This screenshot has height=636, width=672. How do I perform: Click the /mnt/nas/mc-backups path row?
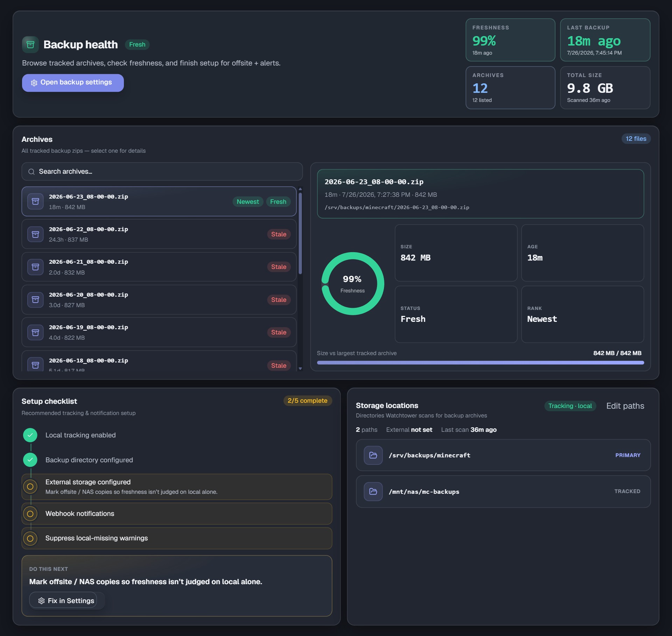click(503, 491)
